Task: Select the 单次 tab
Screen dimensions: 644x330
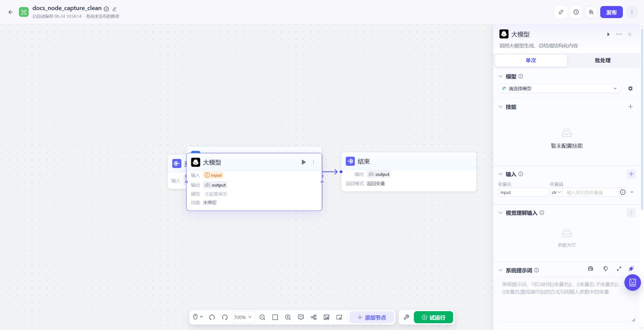Action: [x=531, y=60]
